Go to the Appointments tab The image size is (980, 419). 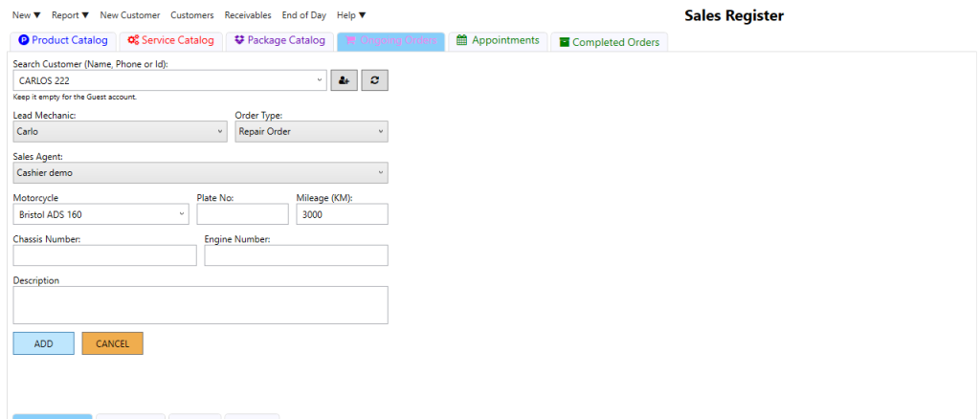coord(498,40)
